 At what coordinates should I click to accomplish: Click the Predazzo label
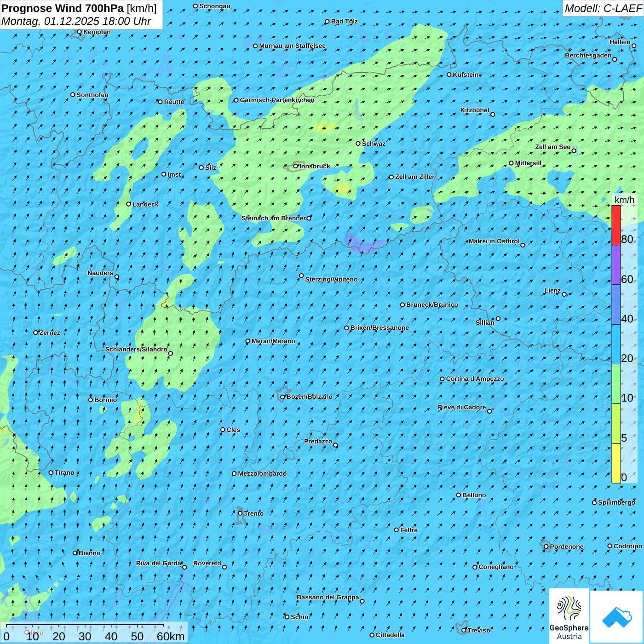pyautogui.click(x=318, y=441)
